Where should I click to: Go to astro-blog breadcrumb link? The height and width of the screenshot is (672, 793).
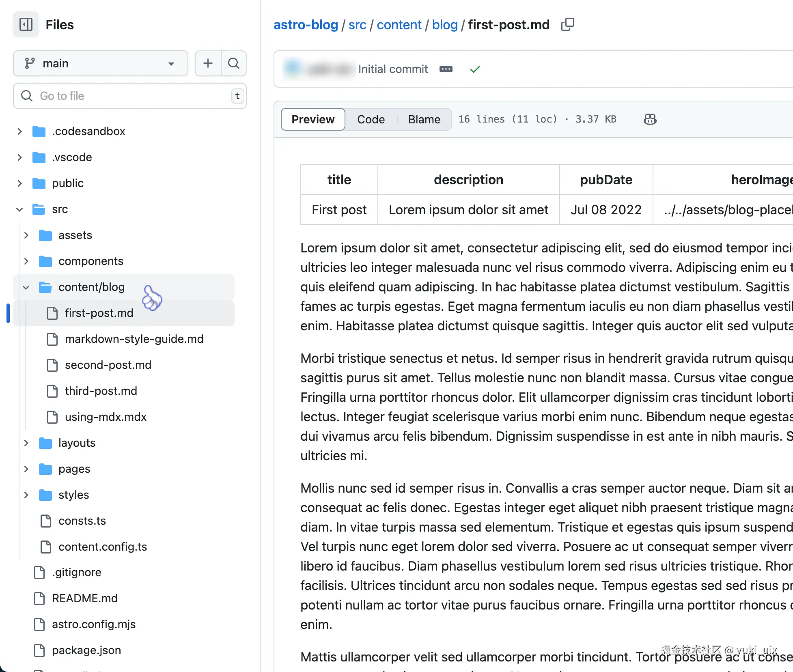(306, 25)
